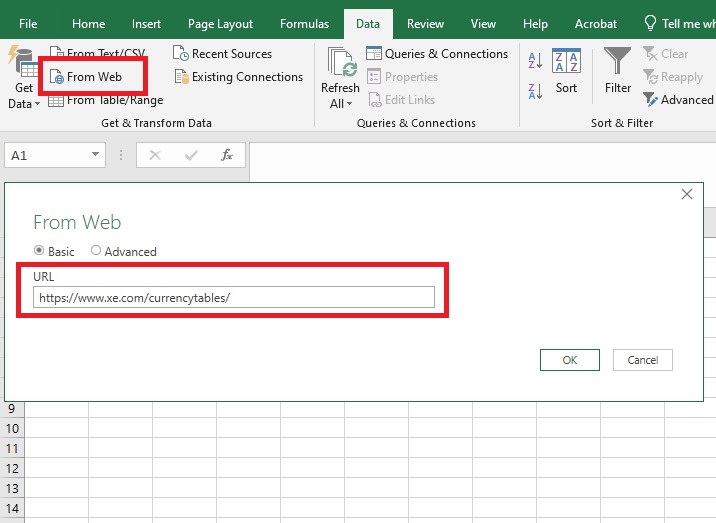Open Recent Sources
The image size is (716, 523).
coord(222,54)
